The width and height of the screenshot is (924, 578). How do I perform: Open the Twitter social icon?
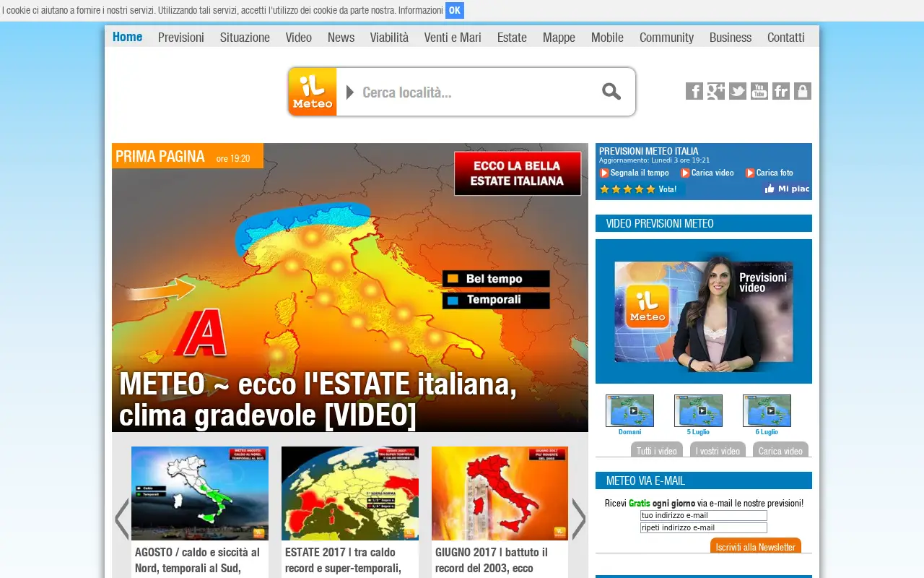738,91
